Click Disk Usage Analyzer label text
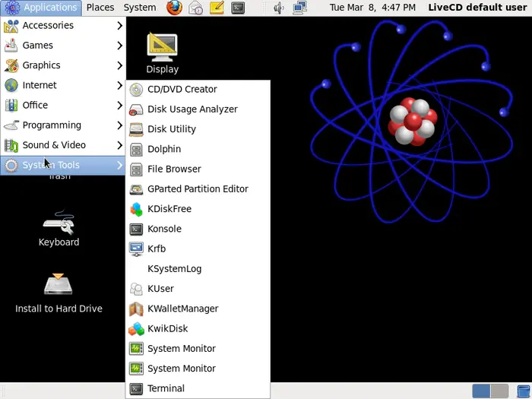Screen dimensions: 532x399 192,109
